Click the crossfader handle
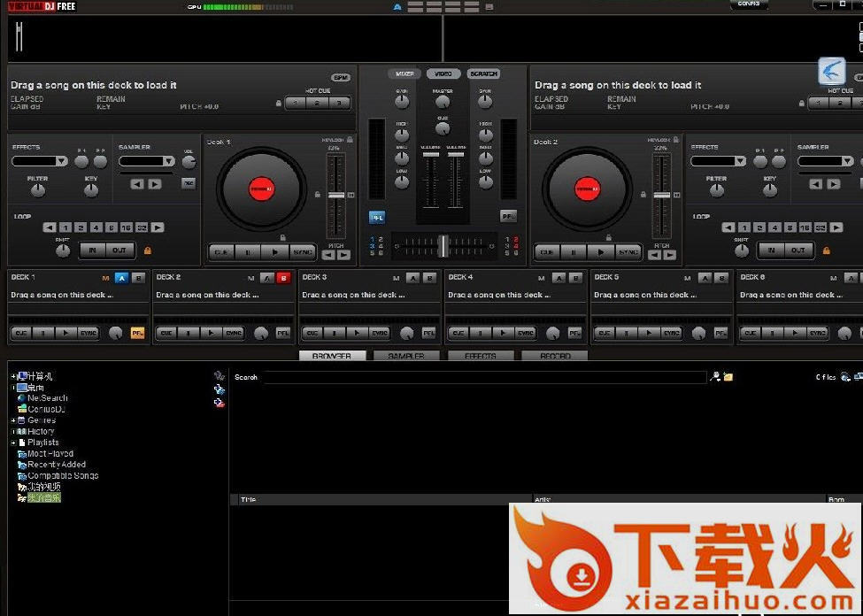The width and height of the screenshot is (863, 616). tap(443, 246)
